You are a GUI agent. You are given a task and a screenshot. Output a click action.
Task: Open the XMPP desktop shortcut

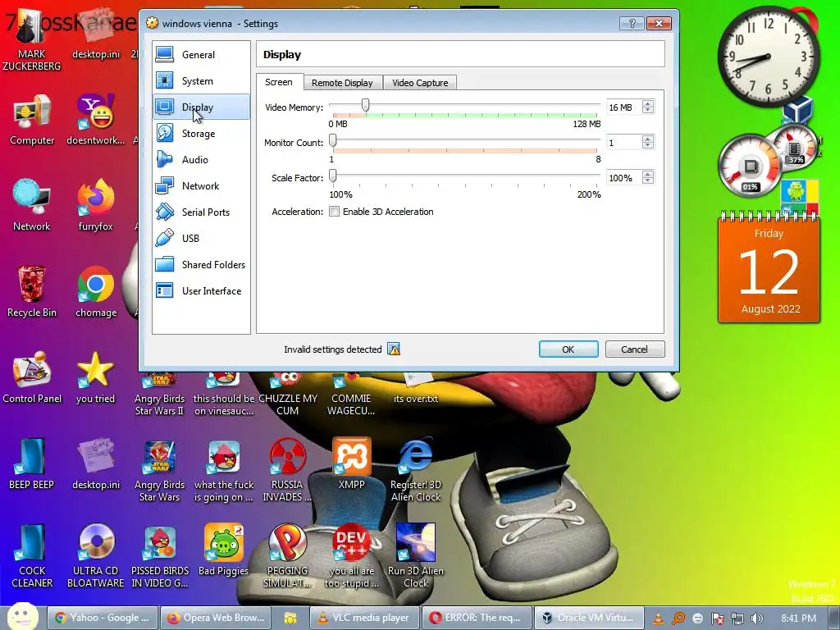pyautogui.click(x=351, y=464)
